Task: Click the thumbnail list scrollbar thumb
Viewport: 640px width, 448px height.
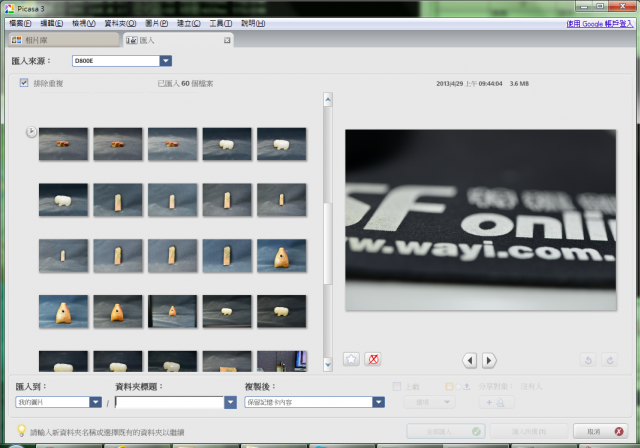Action: pos(328,243)
